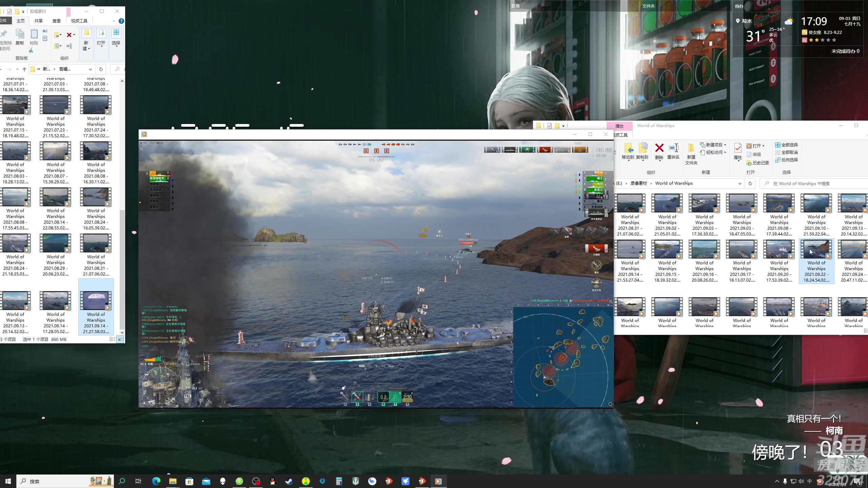The width and height of the screenshot is (868, 488).
Task: Switch to large icons view toggle
Action: point(120,339)
